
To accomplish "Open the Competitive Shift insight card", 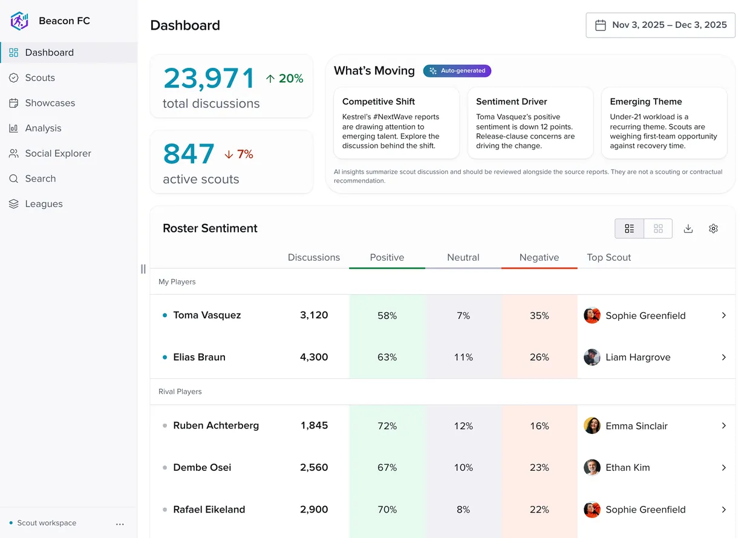I will [x=397, y=123].
